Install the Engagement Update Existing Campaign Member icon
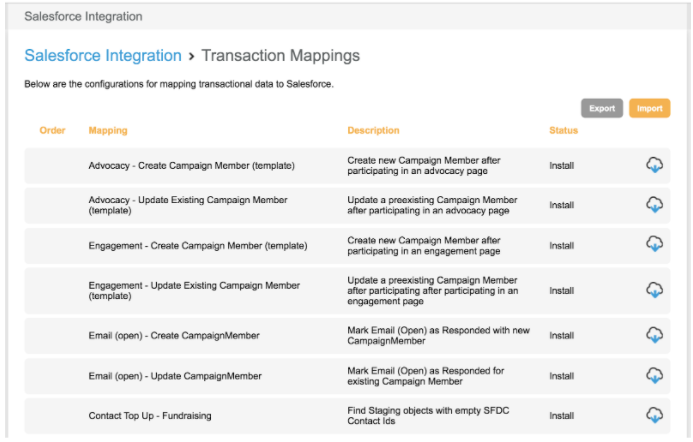Image resolution: width=693 pixels, height=442 pixels. [654, 290]
